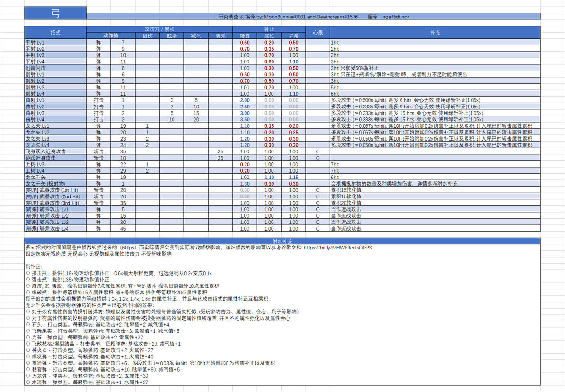Open the bit.ly/MHWEffectsOfFPS link

pos(337,248)
